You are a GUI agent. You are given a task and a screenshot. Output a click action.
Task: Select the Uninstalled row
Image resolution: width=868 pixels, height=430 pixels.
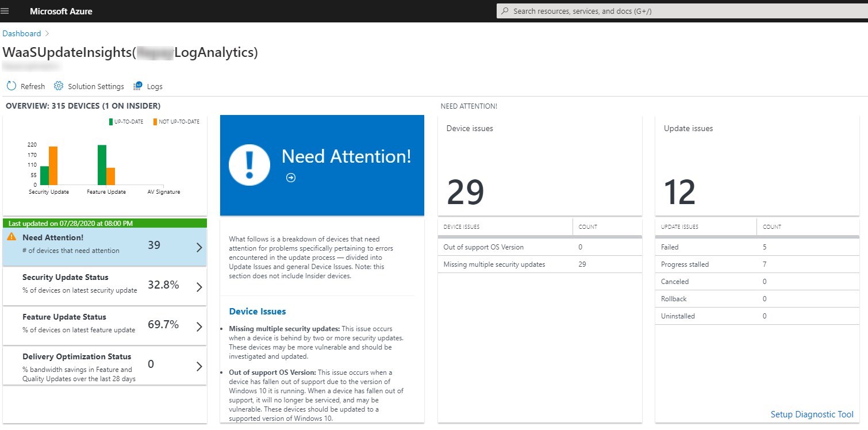757,316
